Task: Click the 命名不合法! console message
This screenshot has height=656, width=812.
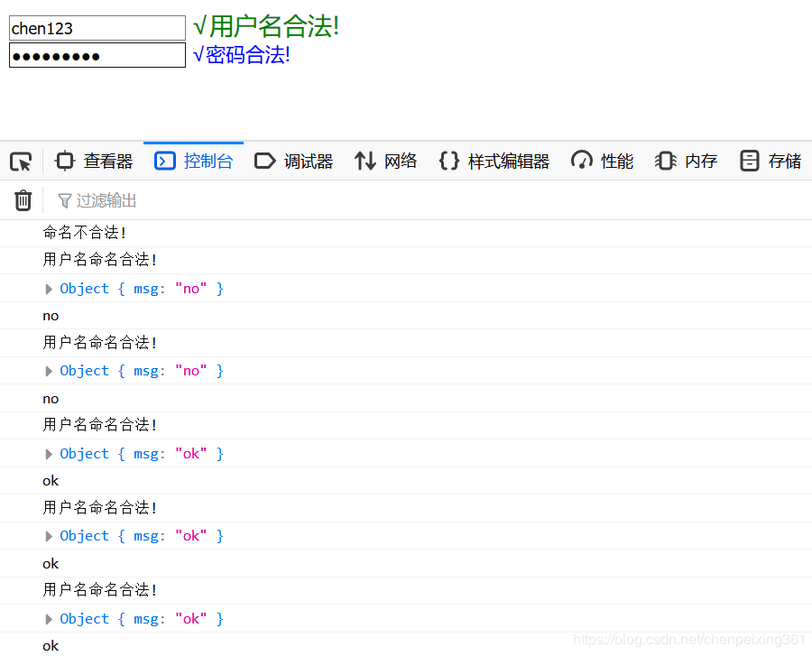Action: (85, 233)
